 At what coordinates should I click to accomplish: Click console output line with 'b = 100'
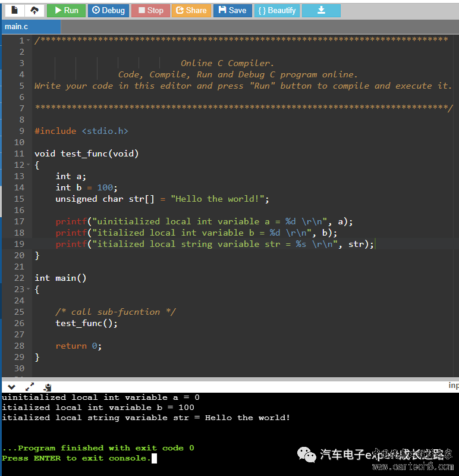pos(98,408)
